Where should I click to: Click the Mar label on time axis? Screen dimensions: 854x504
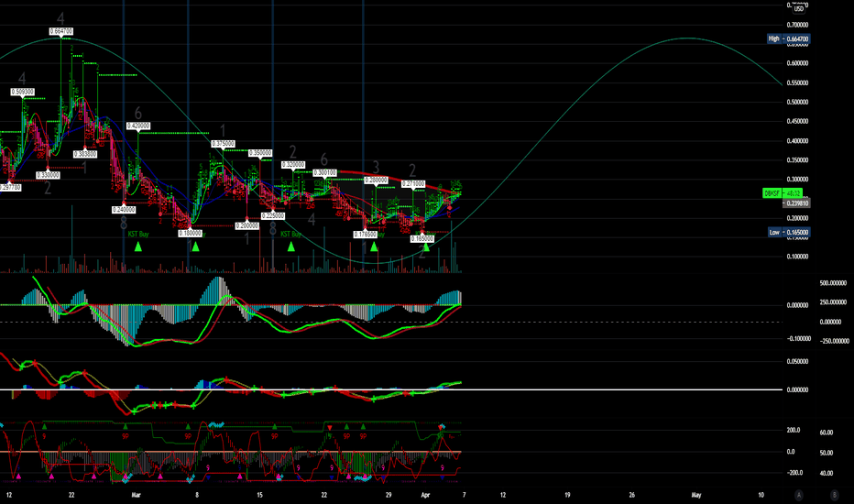coord(137,495)
